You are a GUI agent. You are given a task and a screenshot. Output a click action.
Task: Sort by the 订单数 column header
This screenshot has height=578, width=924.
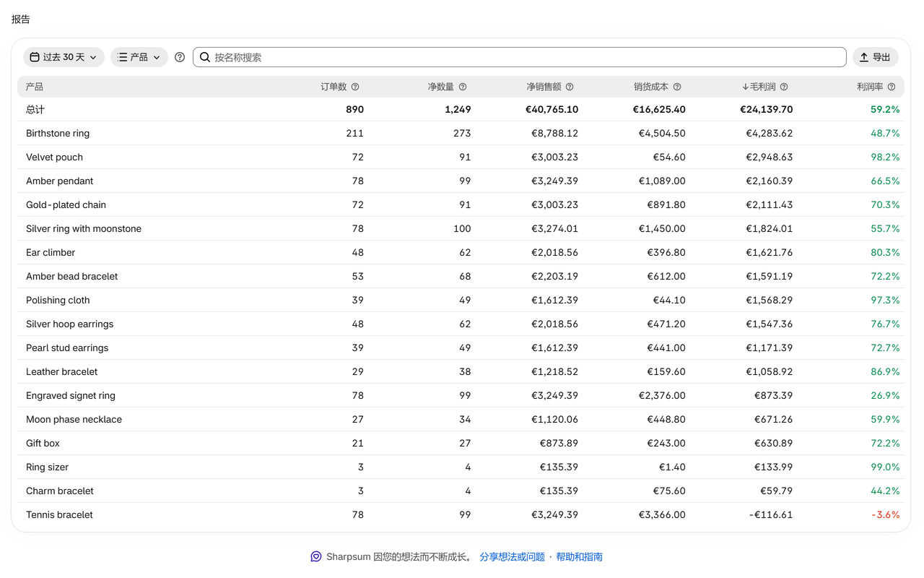(334, 87)
